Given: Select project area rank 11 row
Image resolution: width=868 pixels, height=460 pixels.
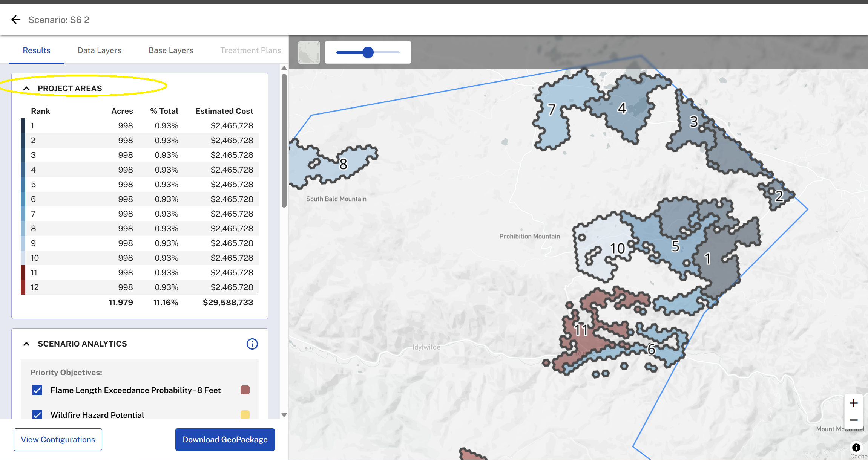Looking at the screenshot, I should pos(140,272).
